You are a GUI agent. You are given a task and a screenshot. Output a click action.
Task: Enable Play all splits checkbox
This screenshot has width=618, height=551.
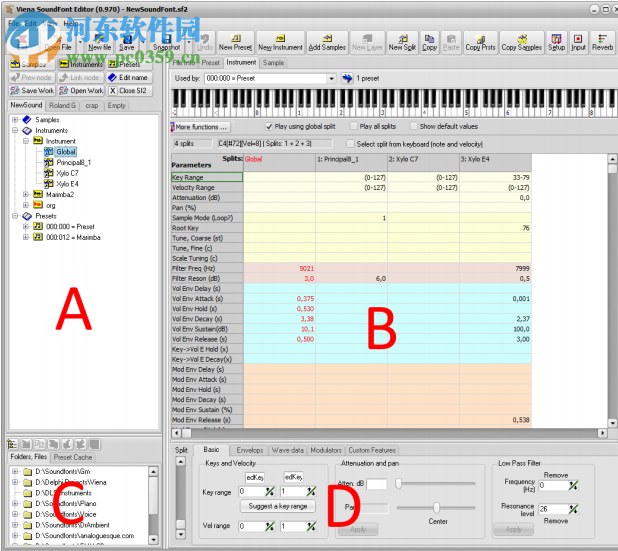354,126
